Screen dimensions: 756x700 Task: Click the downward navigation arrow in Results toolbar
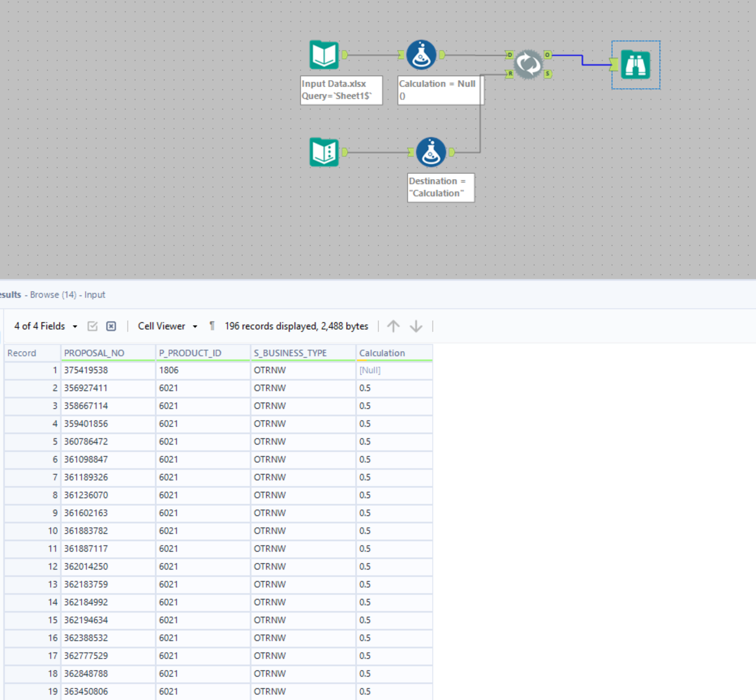click(416, 326)
